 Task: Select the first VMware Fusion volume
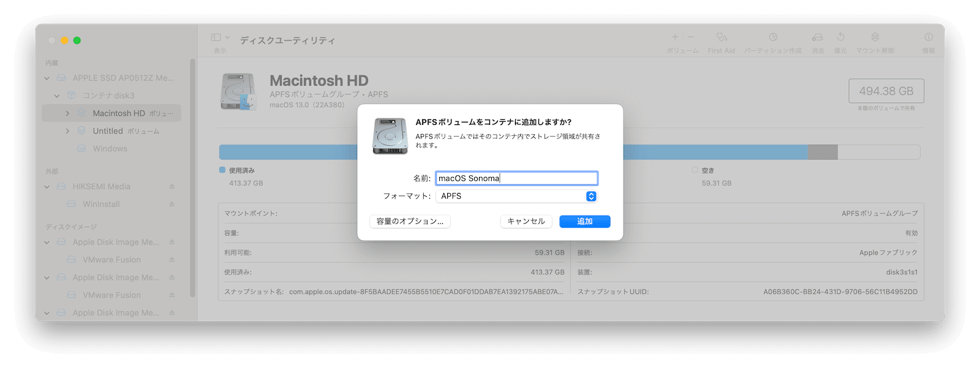(111, 260)
